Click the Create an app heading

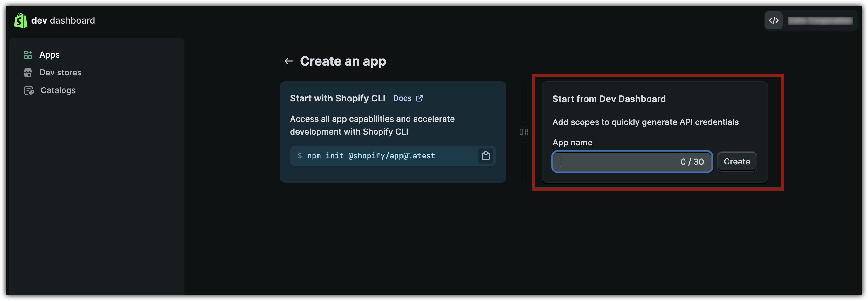343,61
